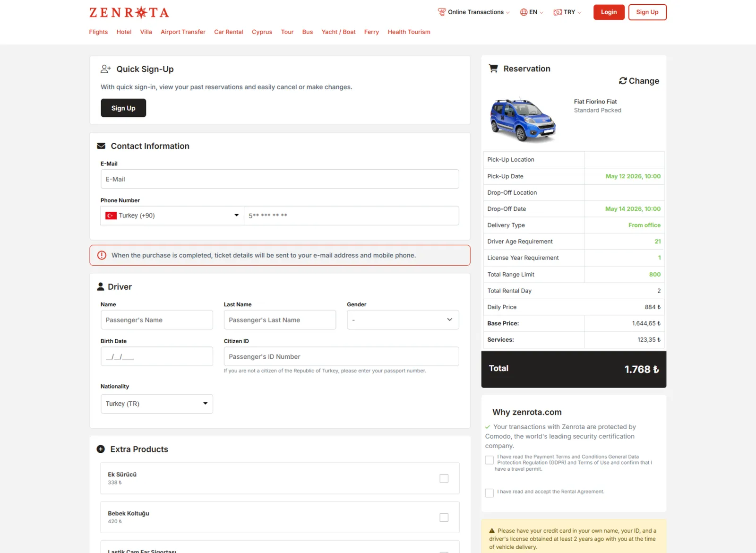Click the E-Mail input field
The width and height of the screenshot is (756, 553).
coord(279,179)
